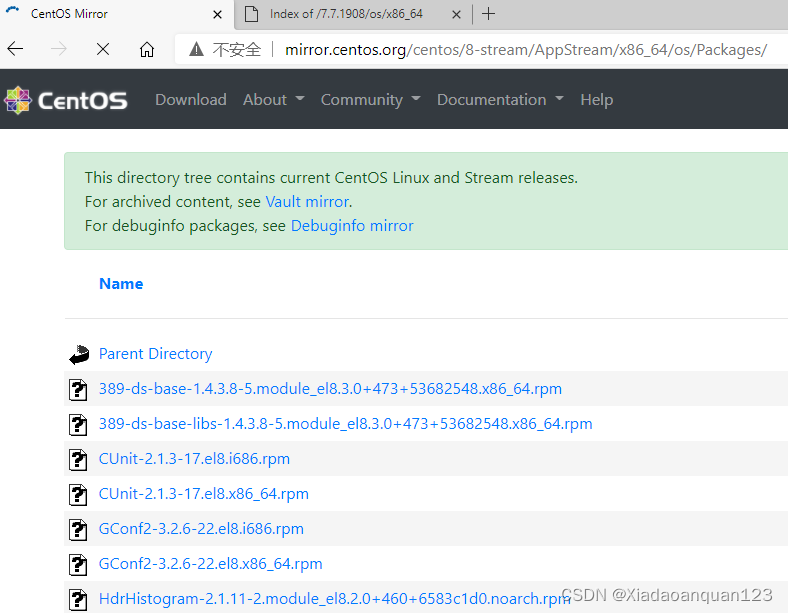The image size is (788, 613).
Task: Follow the Vault mirror link
Action: coord(308,201)
